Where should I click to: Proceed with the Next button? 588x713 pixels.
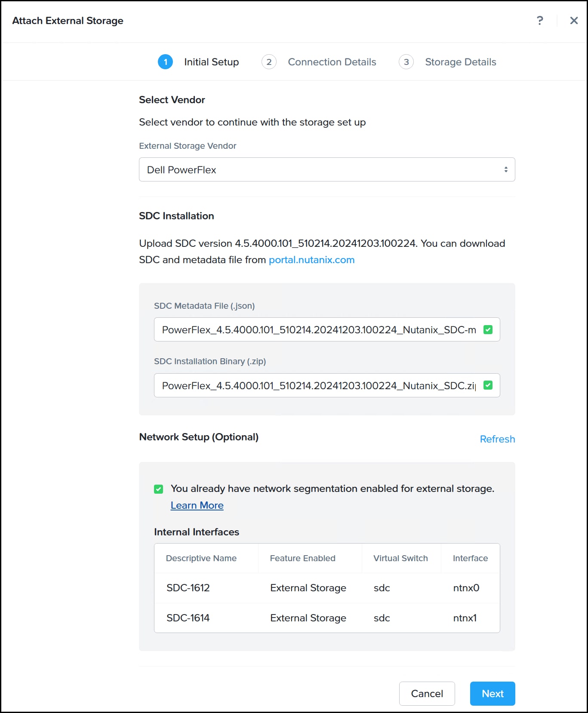point(493,694)
